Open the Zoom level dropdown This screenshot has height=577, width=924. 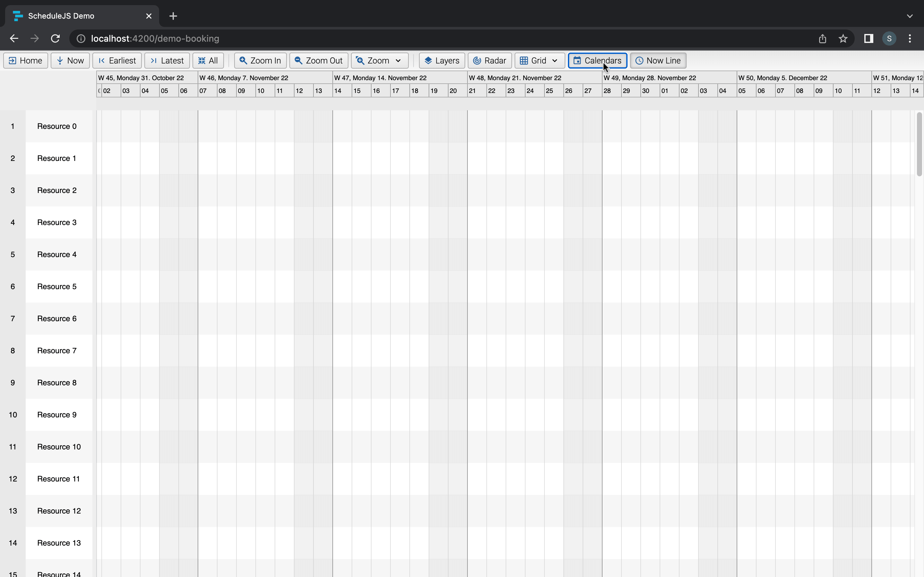pyautogui.click(x=398, y=60)
